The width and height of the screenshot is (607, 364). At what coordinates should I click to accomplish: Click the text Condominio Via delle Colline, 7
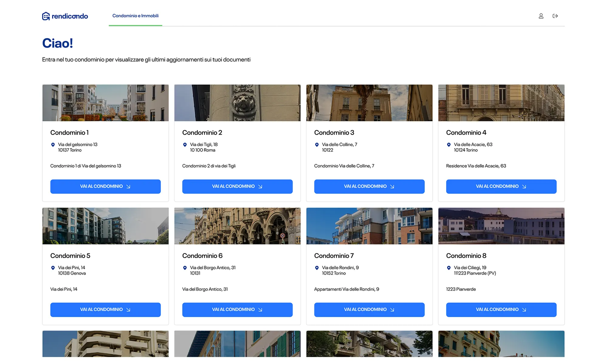[x=344, y=166]
